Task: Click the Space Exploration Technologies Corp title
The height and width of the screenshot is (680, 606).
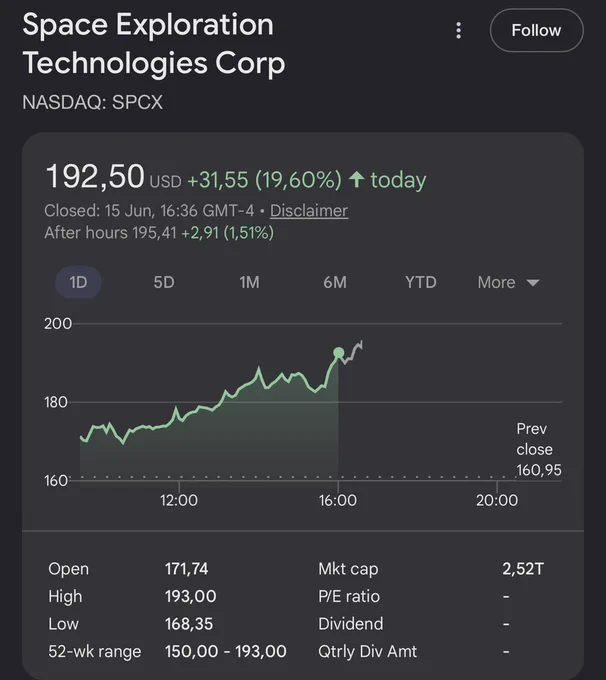Action: click(x=154, y=43)
